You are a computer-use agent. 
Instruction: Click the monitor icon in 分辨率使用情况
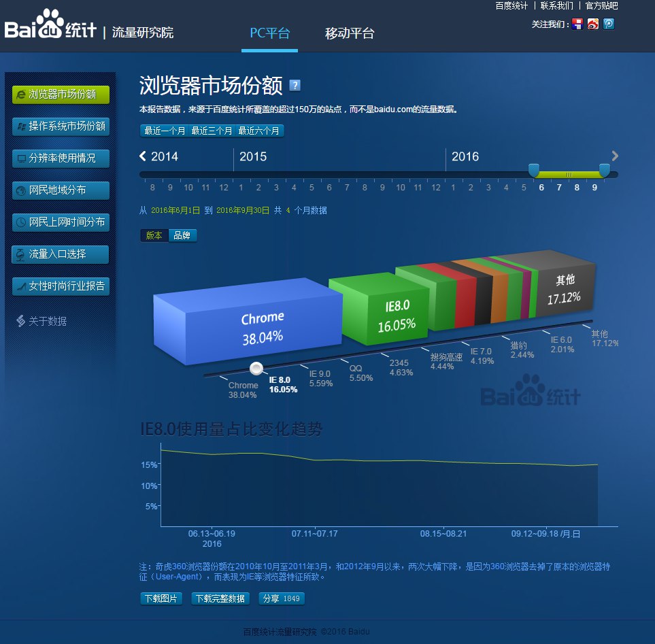click(x=21, y=158)
